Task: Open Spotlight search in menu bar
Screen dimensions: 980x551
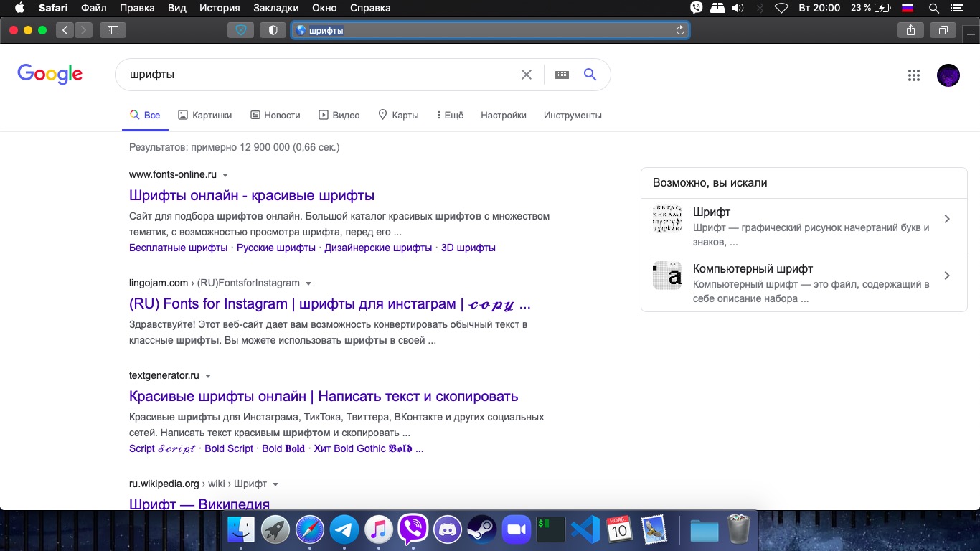Action: pos(933,9)
